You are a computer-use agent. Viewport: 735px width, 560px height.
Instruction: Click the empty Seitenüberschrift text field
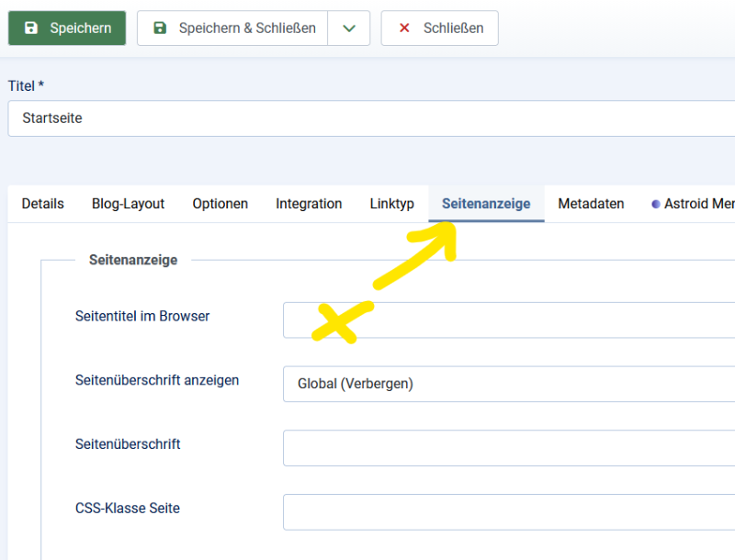[x=510, y=448]
